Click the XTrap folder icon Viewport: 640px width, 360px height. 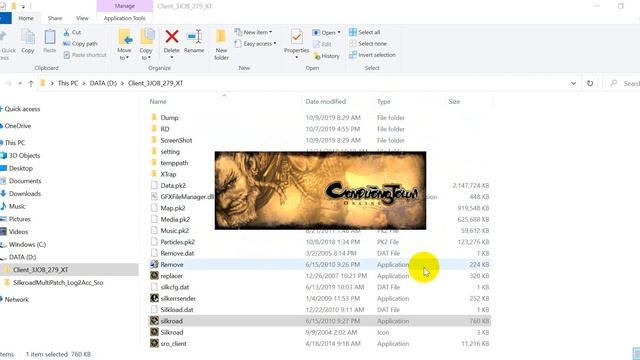pos(154,174)
